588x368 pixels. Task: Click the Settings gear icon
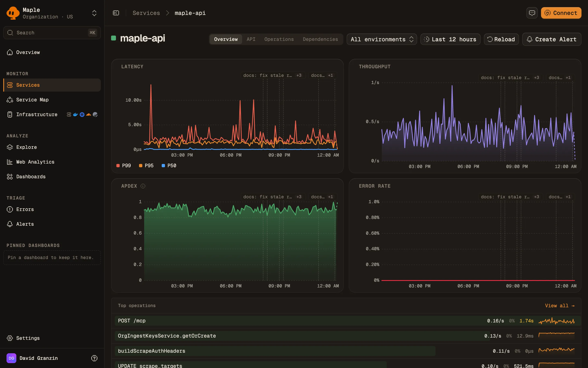point(10,338)
